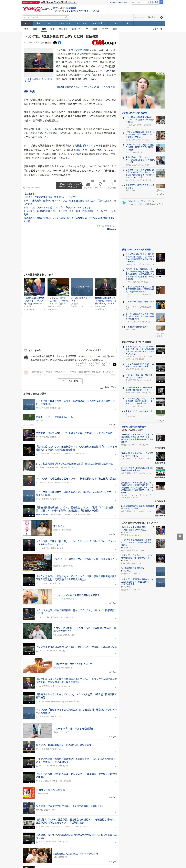186x868 pixels.
Task: Open トピックス一覧 link
Action: coord(155,29)
